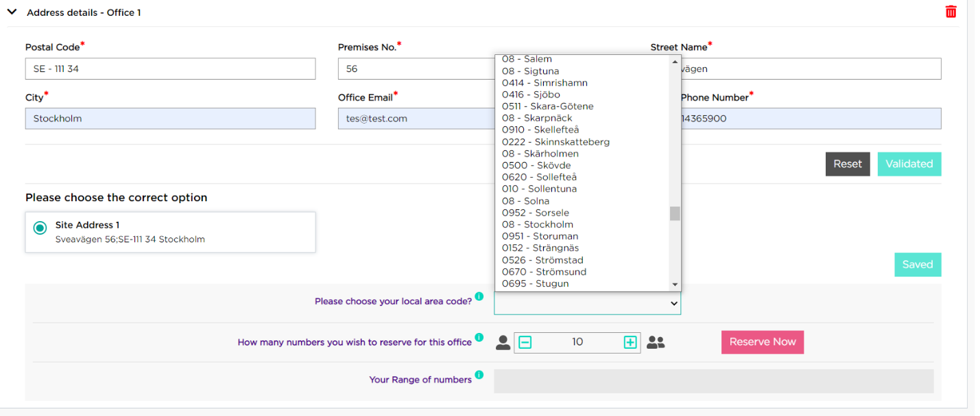Click the minus icon to decrease number count

tap(525, 342)
